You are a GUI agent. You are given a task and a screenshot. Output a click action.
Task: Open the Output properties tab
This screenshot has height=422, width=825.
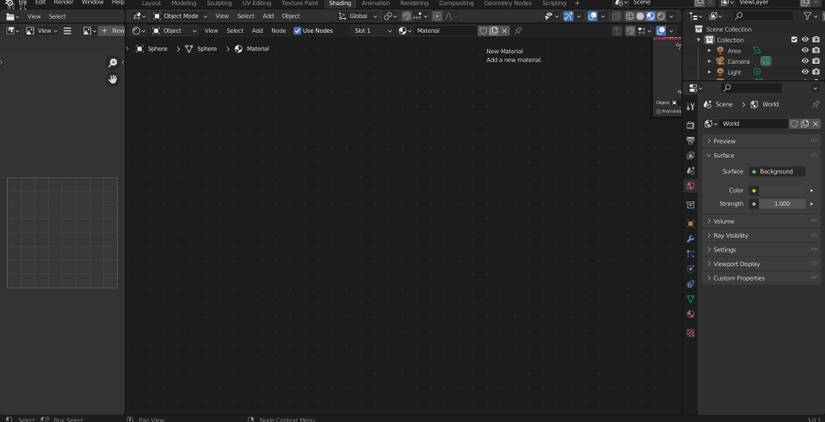(690, 140)
